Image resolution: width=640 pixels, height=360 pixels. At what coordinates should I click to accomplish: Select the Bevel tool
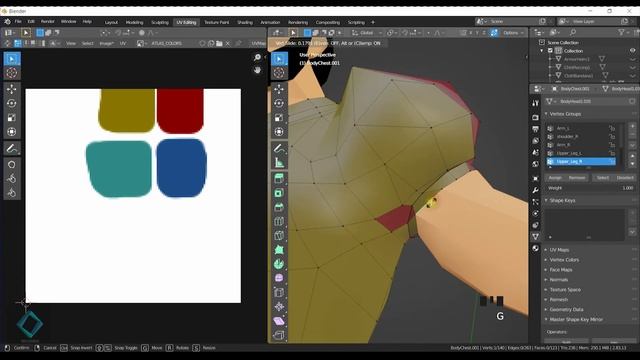[279, 207]
